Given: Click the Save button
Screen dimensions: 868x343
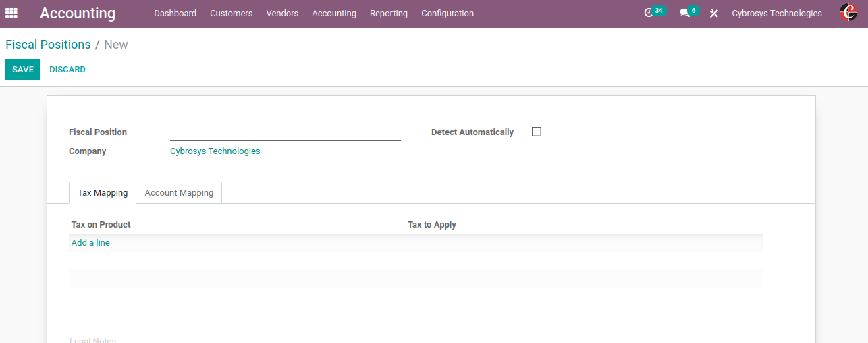Looking at the screenshot, I should (23, 70).
